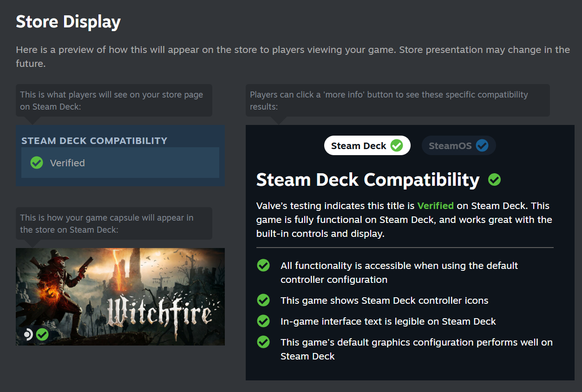582x392 pixels.
Task: Click green 'Verified' word in description
Action: click(436, 206)
